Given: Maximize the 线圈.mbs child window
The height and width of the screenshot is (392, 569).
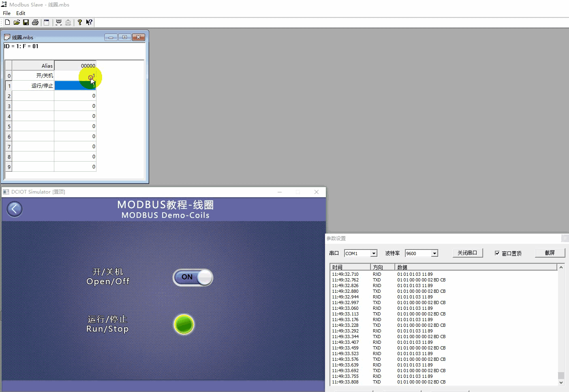Looking at the screenshot, I should pyautogui.click(x=124, y=37).
